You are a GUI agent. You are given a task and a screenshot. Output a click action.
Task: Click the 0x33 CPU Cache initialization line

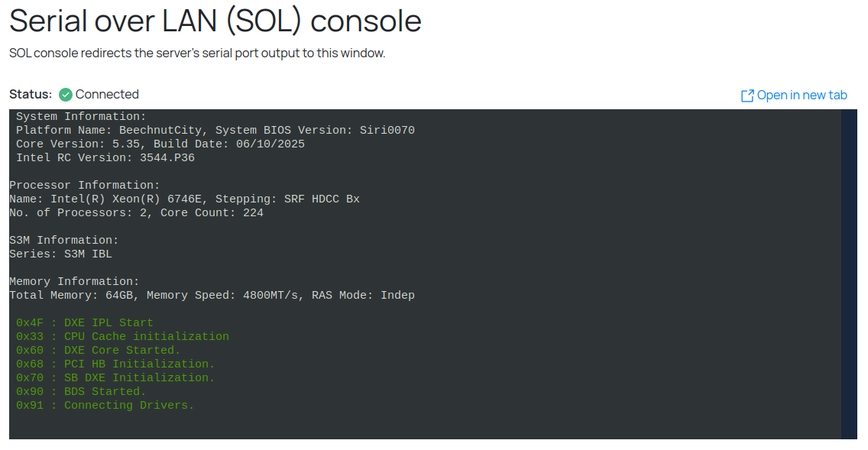(122, 337)
